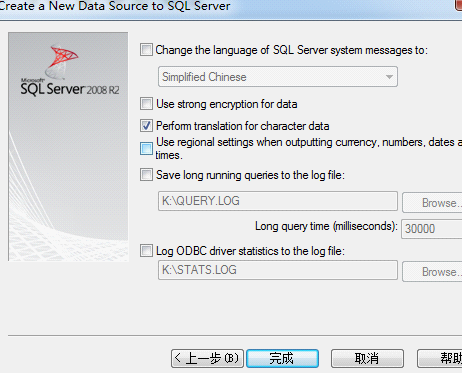Viewport: 463px width, 374px height.
Task: Click the K:\STATS.LOG path field
Action: pyautogui.click(x=278, y=270)
